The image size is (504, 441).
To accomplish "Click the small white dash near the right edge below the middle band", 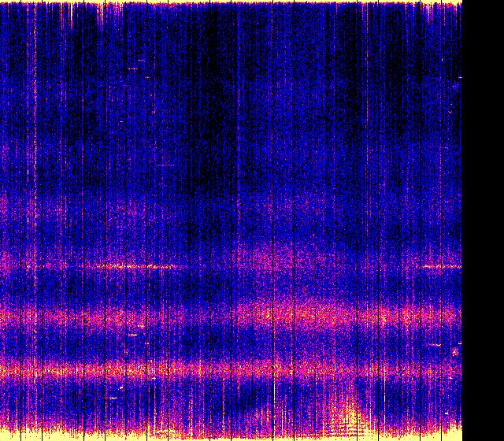I will click(434, 344).
